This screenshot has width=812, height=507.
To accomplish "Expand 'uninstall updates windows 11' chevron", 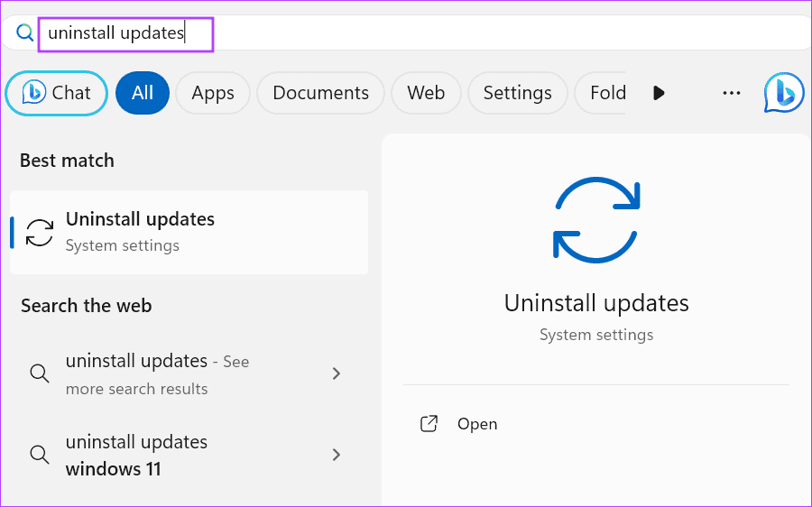I will [x=337, y=455].
